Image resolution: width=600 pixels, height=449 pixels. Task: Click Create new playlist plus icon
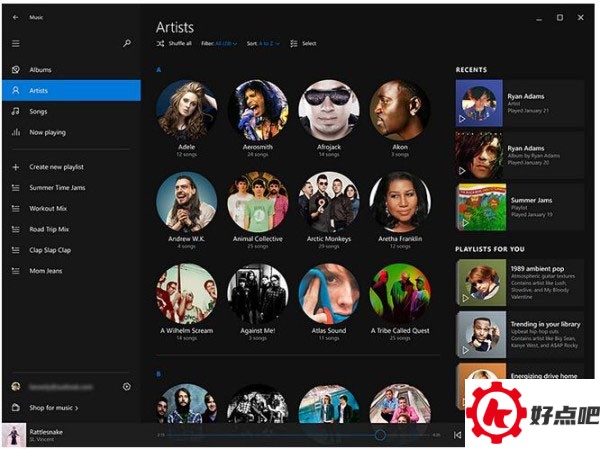[x=15, y=167]
